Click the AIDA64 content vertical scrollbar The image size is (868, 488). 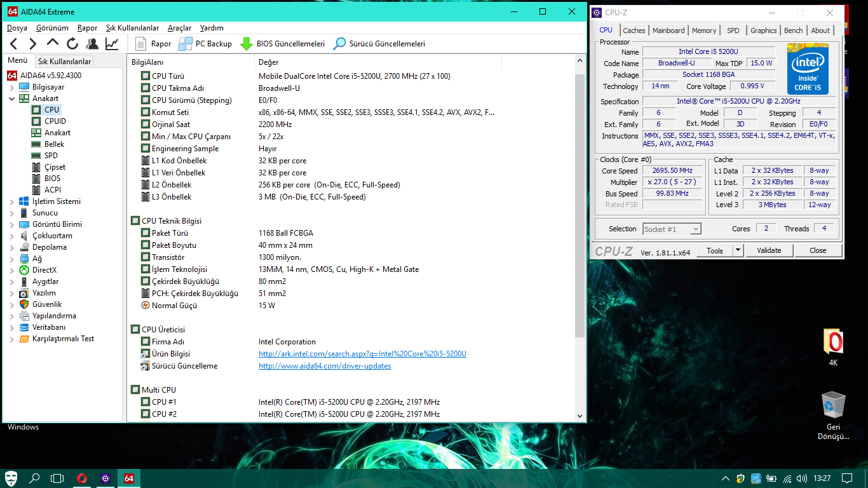pyautogui.click(x=580, y=205)
